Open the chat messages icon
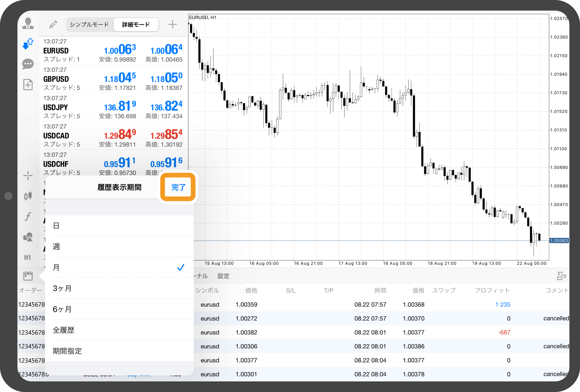 coord(28,64)
